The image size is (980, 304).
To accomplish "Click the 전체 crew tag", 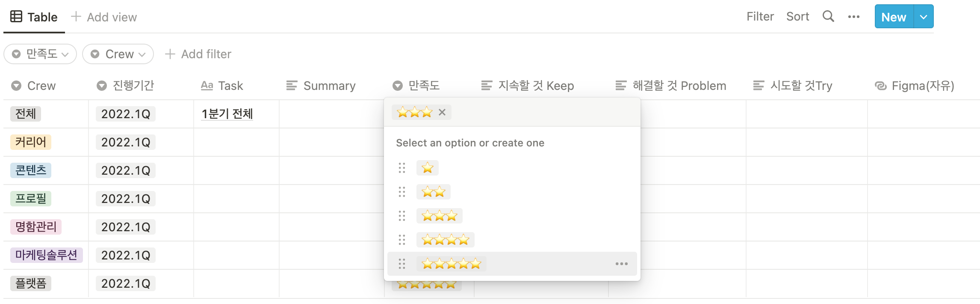I will [x=26, y=114].
